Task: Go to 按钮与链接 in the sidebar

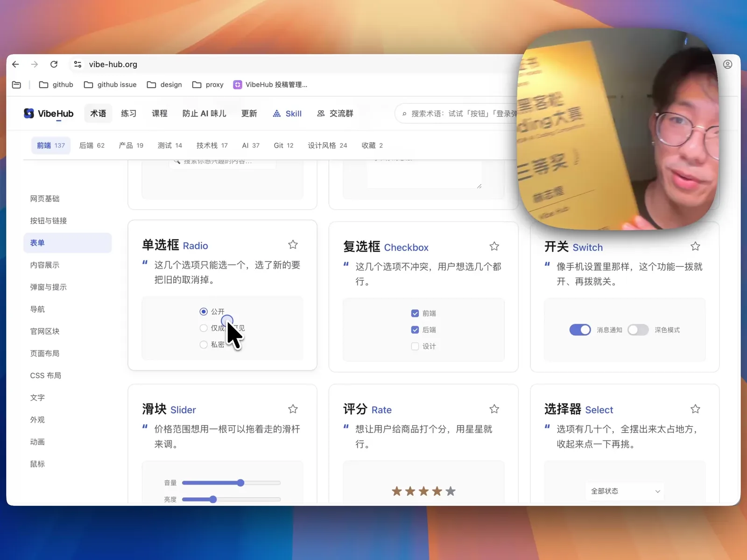Action: click(x=49, y=221)
